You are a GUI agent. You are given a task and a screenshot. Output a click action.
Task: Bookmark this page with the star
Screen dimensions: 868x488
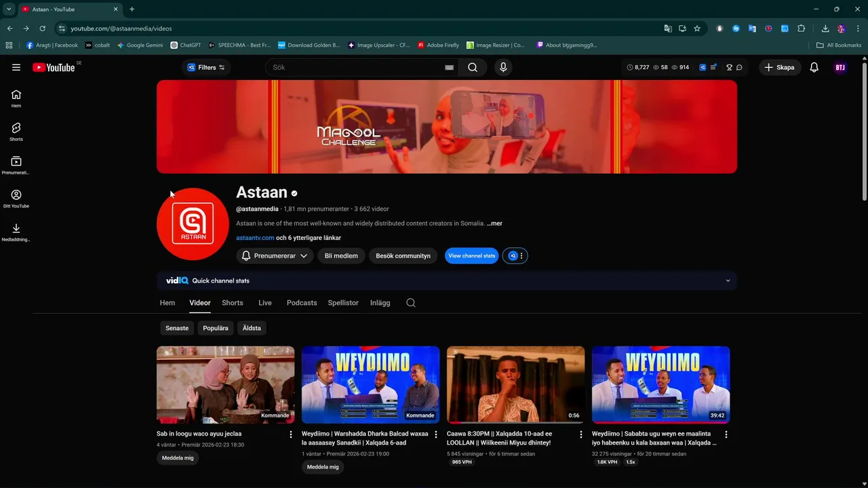[697, 28]
